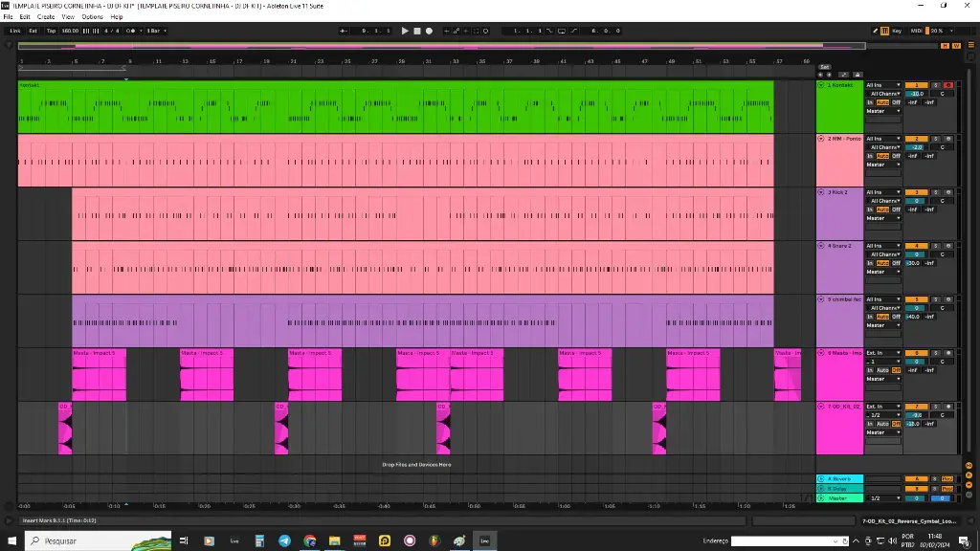Select the first Masta - Impact 5 clip
980x551 pixels.
99,375
